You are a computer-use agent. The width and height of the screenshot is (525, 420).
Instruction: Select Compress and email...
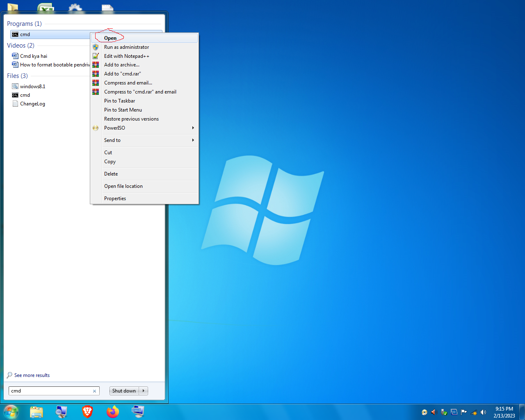[144, 83]
